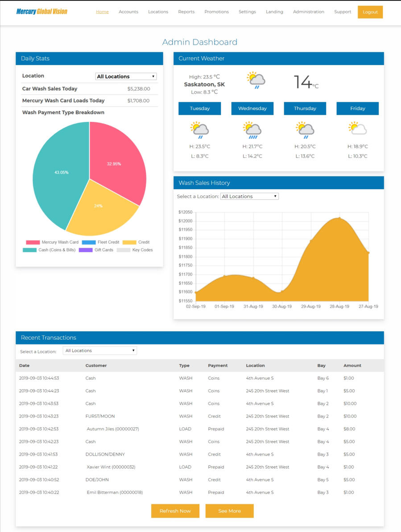The height and width of the screenshot is (532, 401).
Task: Click Thursday's weather forecast icon
Action: 305,130
